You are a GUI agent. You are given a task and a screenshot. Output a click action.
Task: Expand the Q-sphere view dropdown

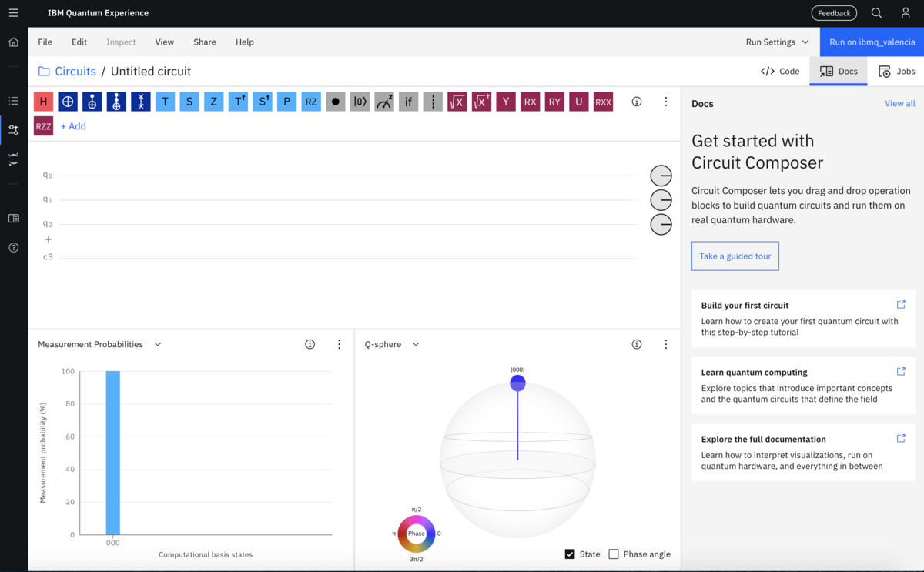tap(416, 344)
